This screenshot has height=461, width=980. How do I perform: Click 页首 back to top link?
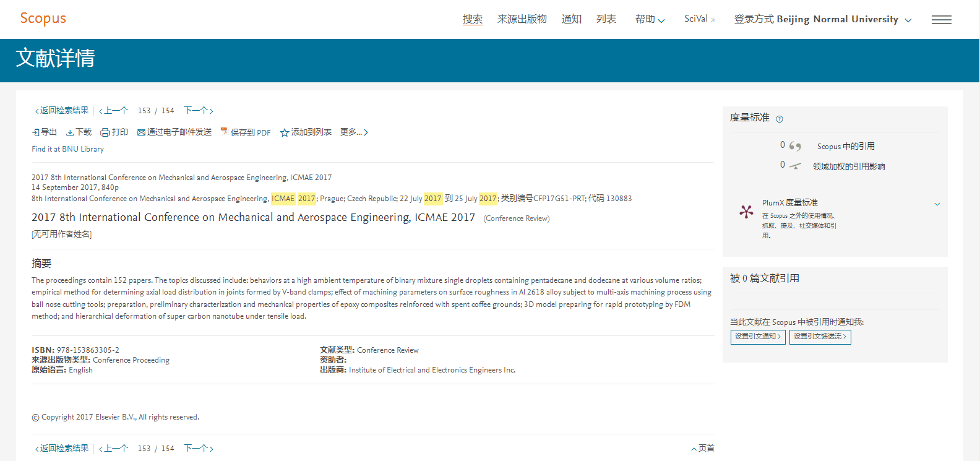pos(703,449)
